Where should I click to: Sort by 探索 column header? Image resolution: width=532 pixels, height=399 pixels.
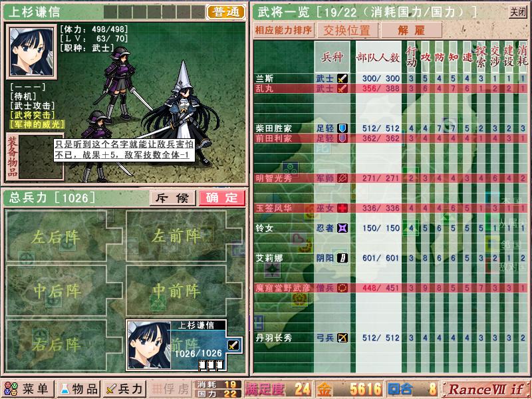coord(481,57)
